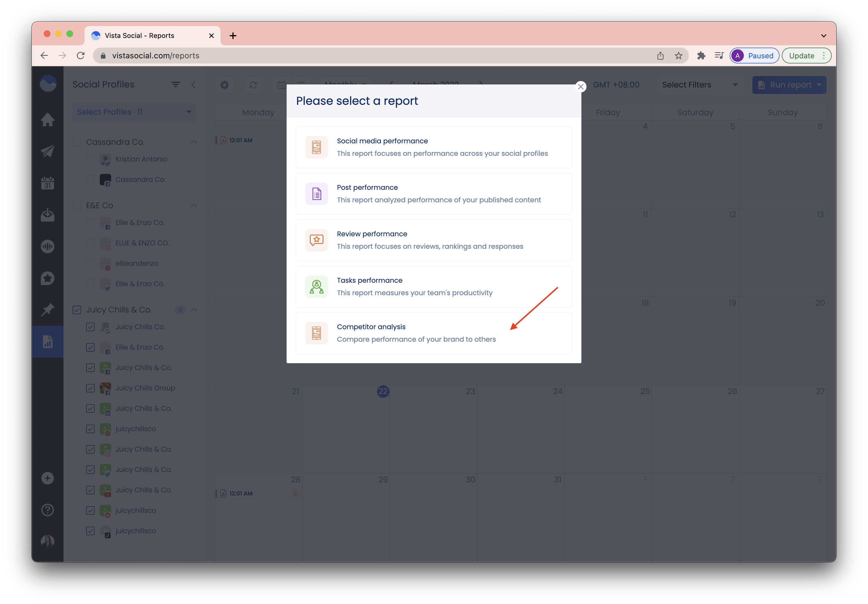Open the Home dashboard icon in sidebar
Viewport: 868px width, 604px height.
(48, 120)
